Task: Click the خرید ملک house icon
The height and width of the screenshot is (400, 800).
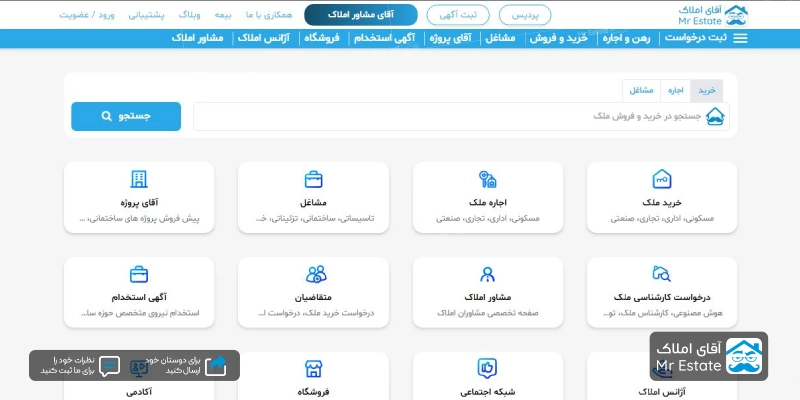Action: click(x=662, y=180)
